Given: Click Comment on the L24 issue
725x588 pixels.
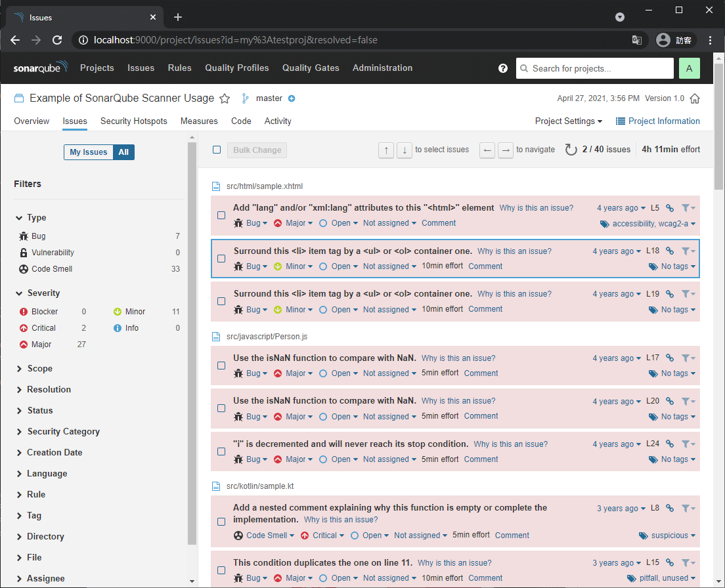Looking at the screenshot, I should tap(481, 459).
